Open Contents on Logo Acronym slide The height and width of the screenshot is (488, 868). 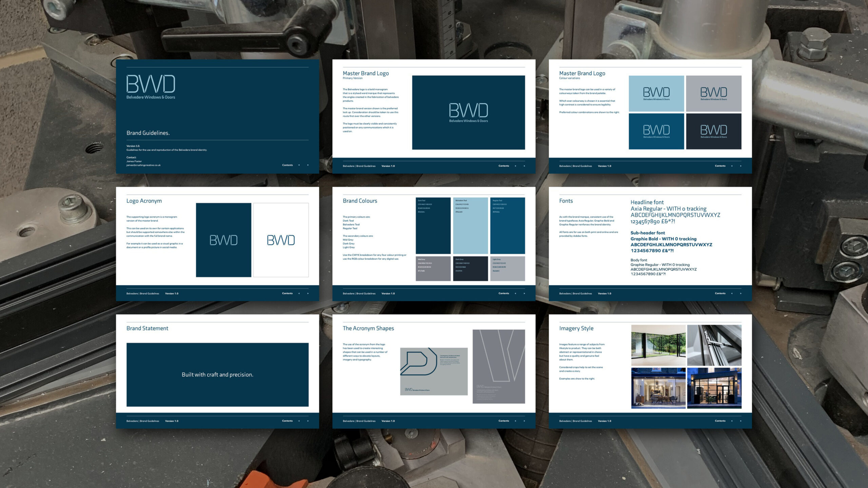tap(287, 293)
